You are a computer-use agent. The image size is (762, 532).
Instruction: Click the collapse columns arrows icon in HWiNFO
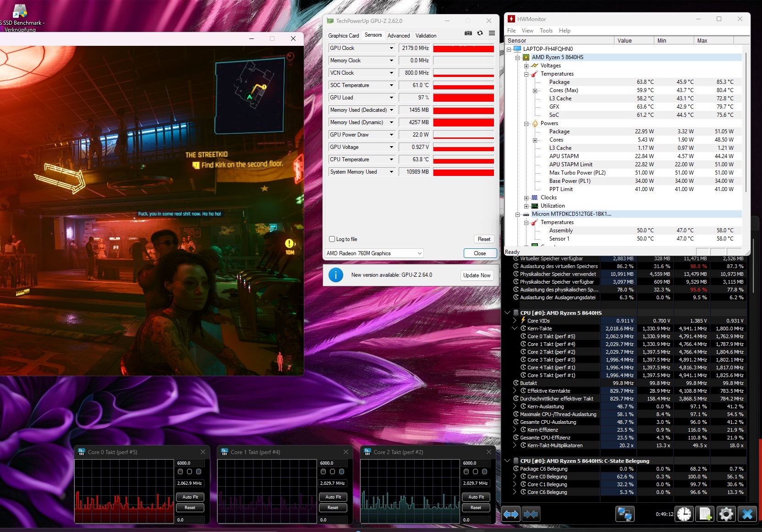coord(531,514)
